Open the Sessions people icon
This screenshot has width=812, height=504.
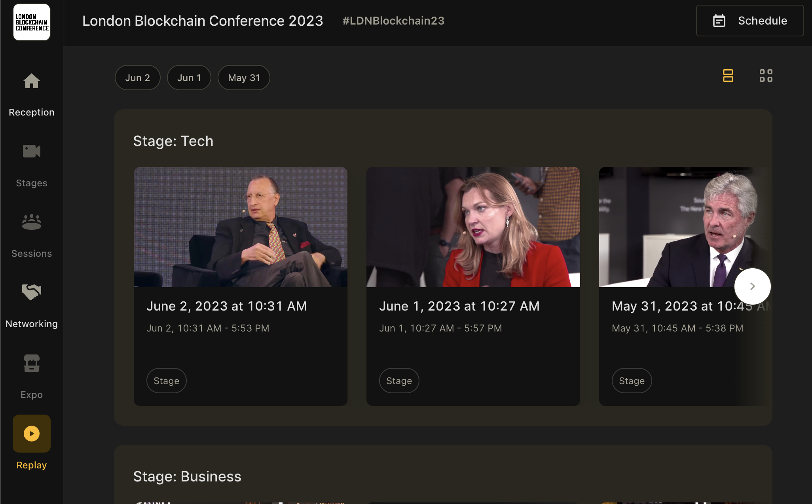[32, 222]
